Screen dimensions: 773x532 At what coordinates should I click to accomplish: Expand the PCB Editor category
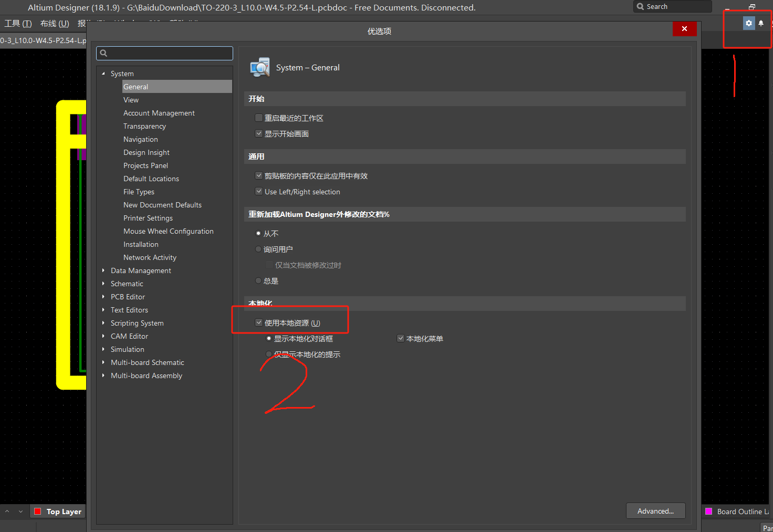tap(103, 297)
